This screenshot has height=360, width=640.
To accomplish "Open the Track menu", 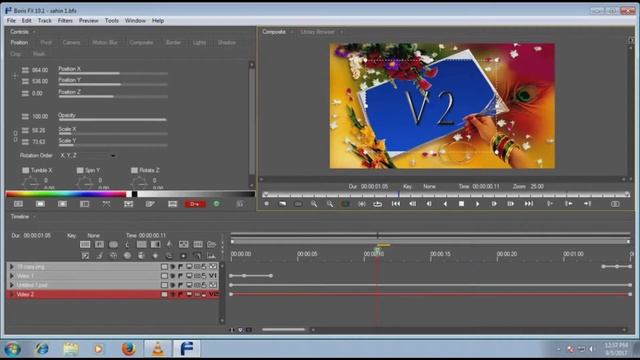I will pyautogui.click(x=44, y=20).
